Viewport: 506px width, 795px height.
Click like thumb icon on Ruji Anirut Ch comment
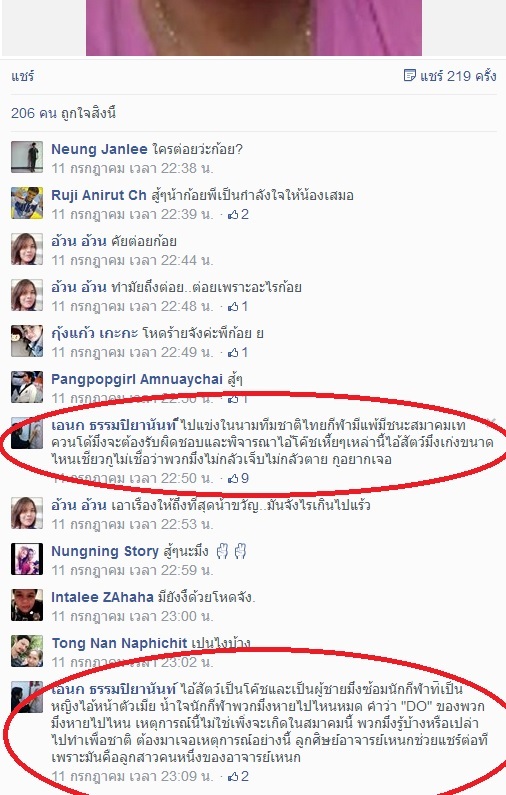click(x=233, y=215)
